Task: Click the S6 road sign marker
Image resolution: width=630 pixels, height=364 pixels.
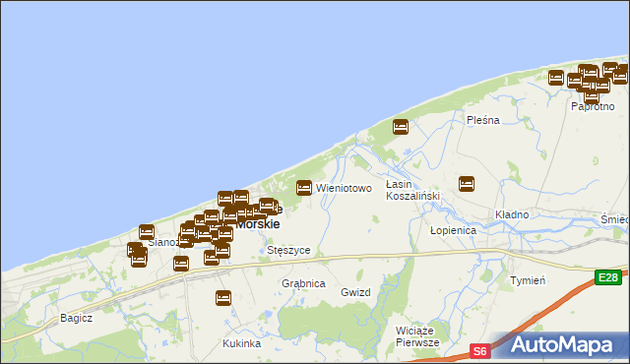Action: 480,351
